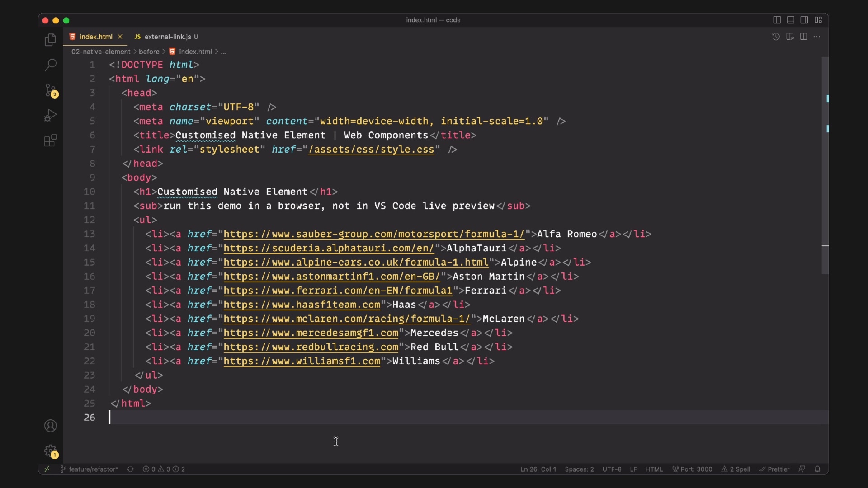Open the Spaces: 2 indentation selector
The width and height of the screenshot is (868, 488).
point(579,469)
